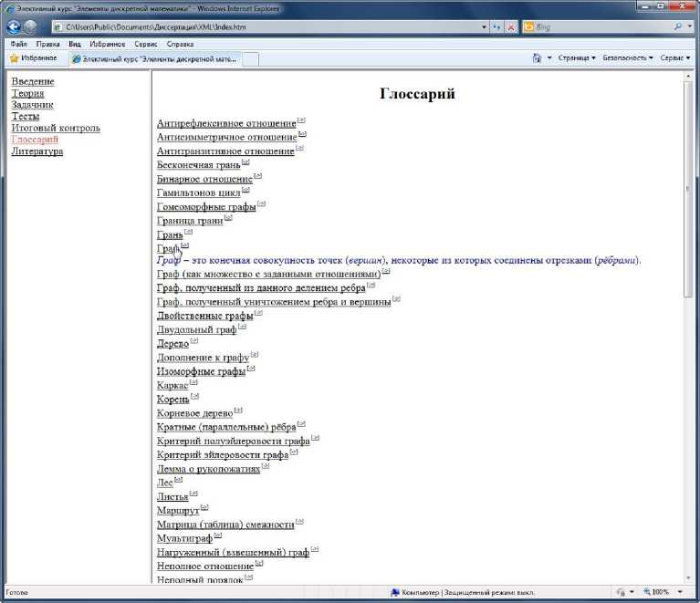Open the Литература sidebar link
Image resolution: width=700 pixels, height=603 pixels.
point(37,151)
